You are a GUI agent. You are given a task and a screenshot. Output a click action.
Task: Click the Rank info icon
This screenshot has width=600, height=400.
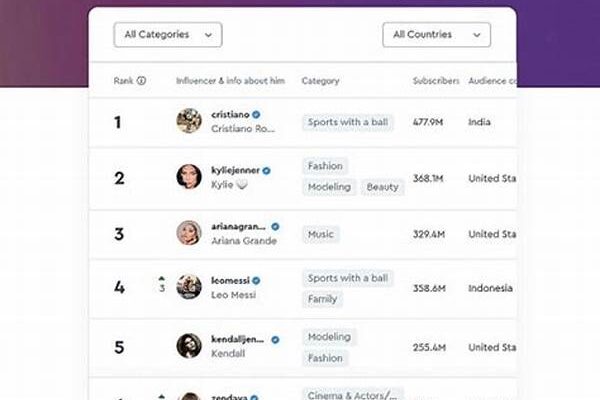point(141,81)
